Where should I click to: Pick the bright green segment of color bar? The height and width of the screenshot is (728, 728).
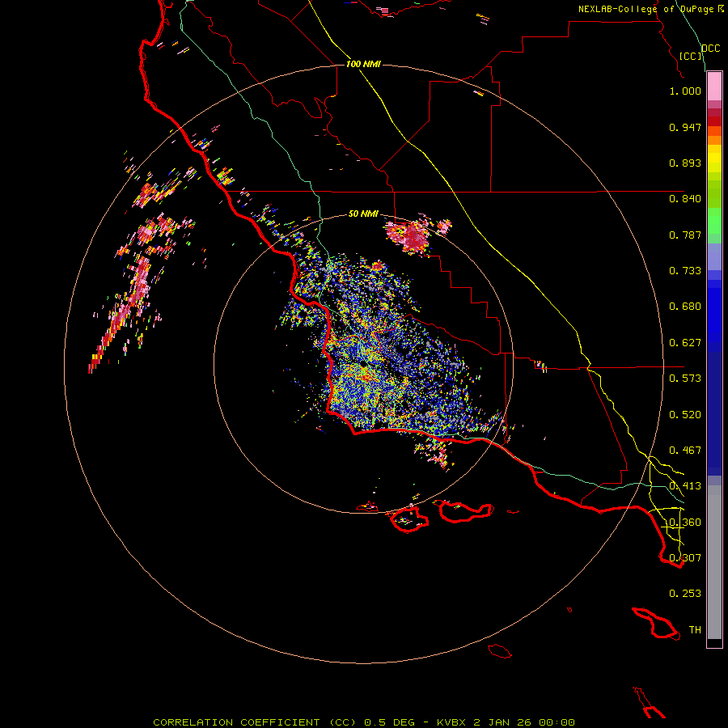[x=714, y=221]
